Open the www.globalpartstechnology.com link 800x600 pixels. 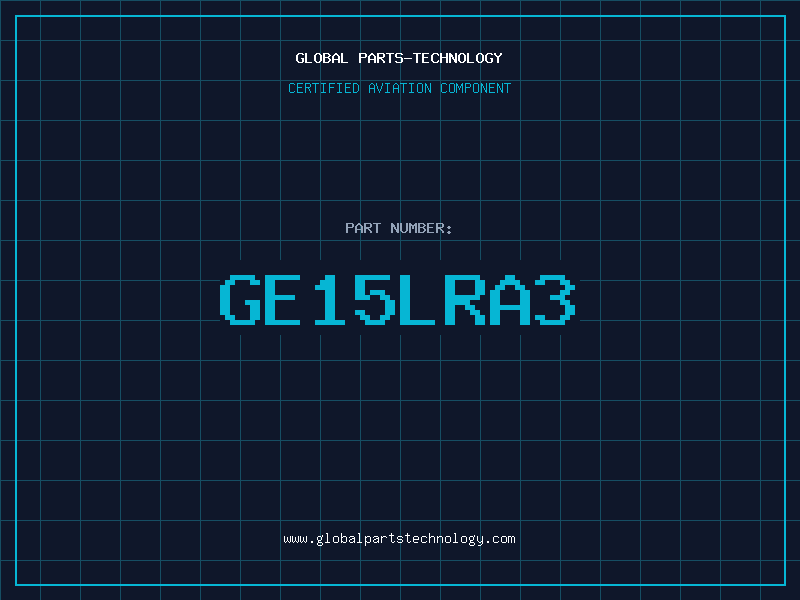[x=399, y=539]
